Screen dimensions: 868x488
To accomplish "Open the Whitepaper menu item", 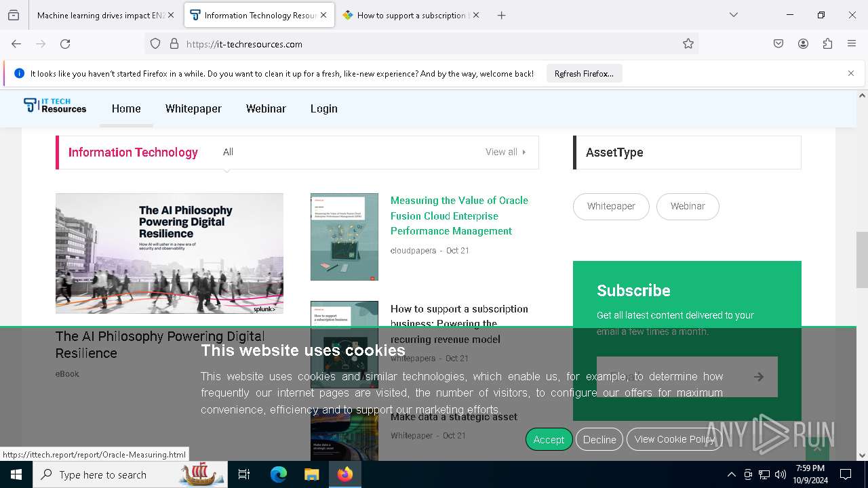I will click(193, 108).
